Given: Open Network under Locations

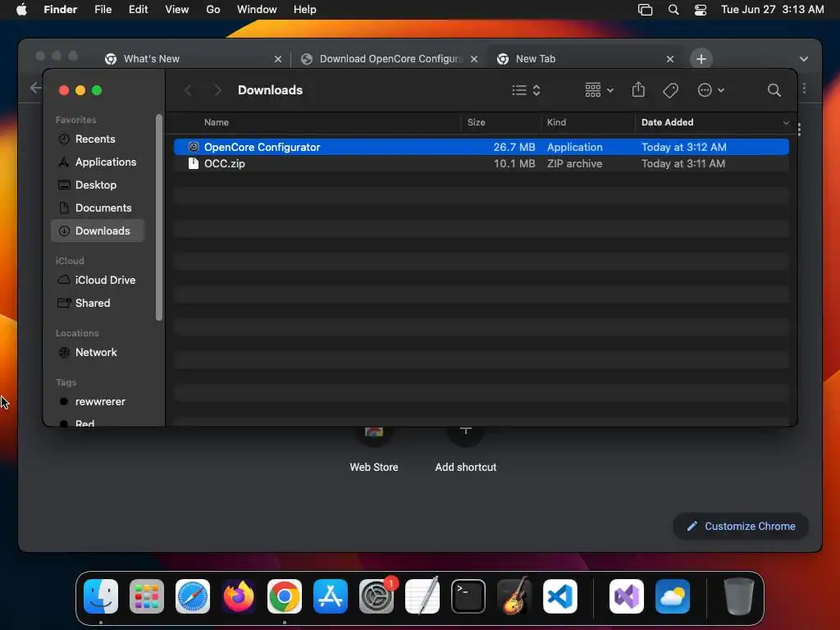Looking at the screenshot, I should click(96, 353).
